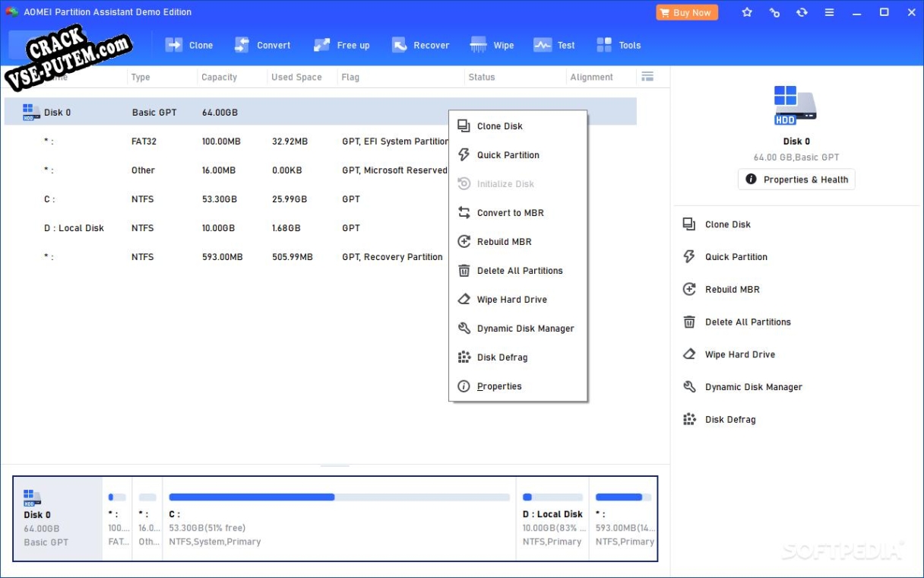
Task: Select the D : Local Disk block in the disk map
Action: [552, 519]
